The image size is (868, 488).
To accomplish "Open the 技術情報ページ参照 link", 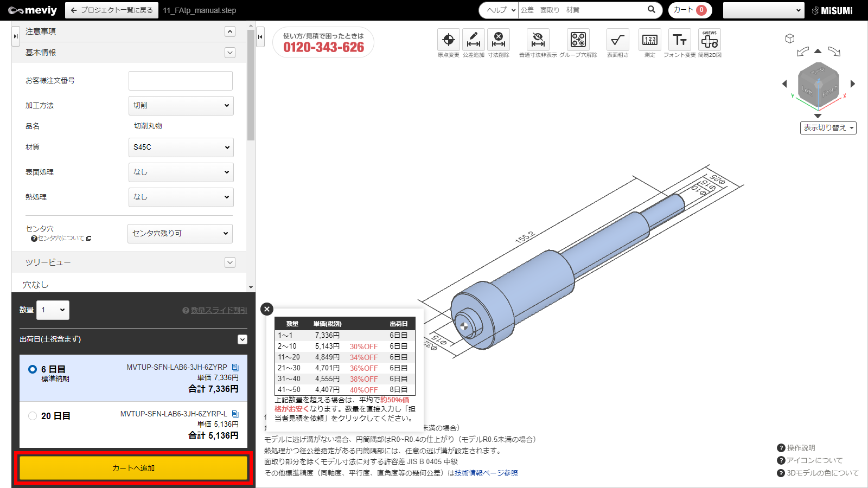I will 486,473.
